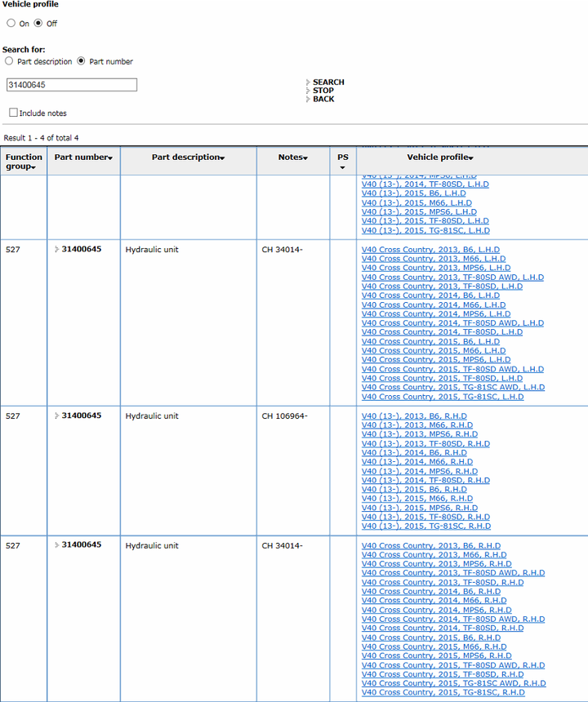Open link V40 Cross Country, 2014, TF-80SD AWD, L.H.D
The height and width of the screenshot is (702, 588).
[x=452, y=322]
